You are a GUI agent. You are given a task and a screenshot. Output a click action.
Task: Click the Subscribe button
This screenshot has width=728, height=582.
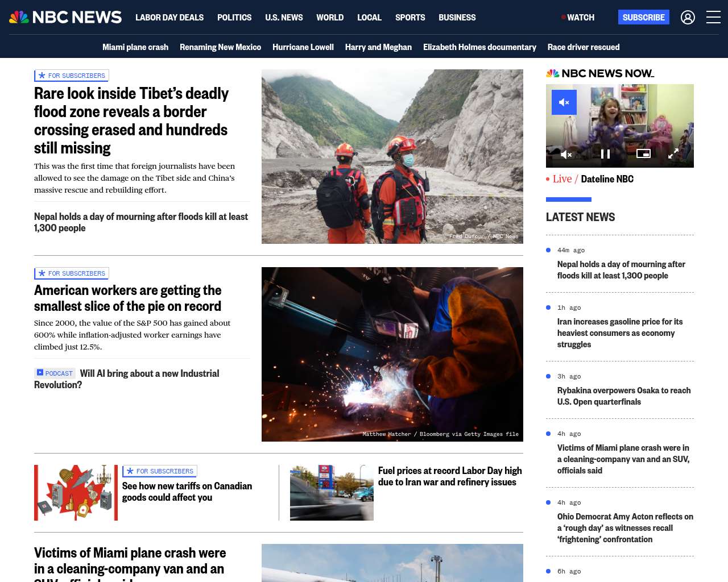pyautogui.click(x=643, y=18)
